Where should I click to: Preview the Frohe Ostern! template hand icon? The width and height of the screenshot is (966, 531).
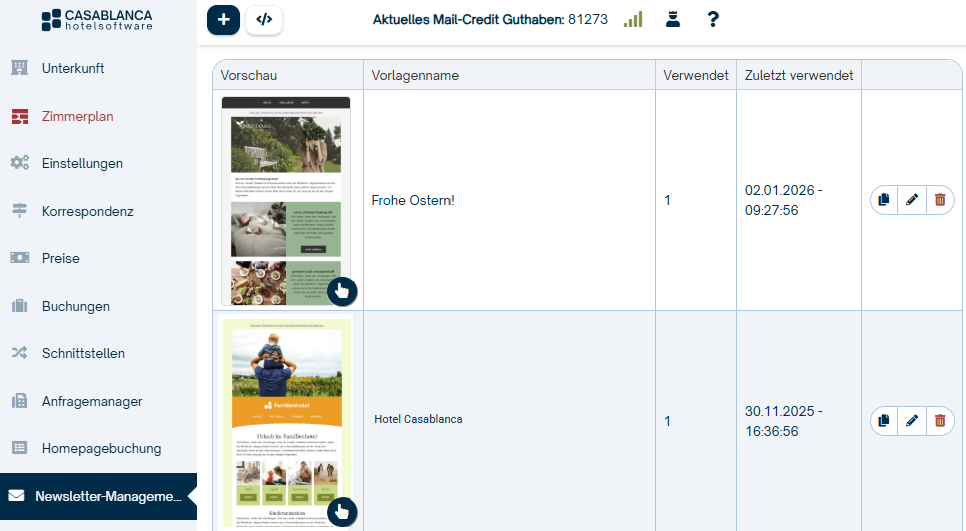342,291
